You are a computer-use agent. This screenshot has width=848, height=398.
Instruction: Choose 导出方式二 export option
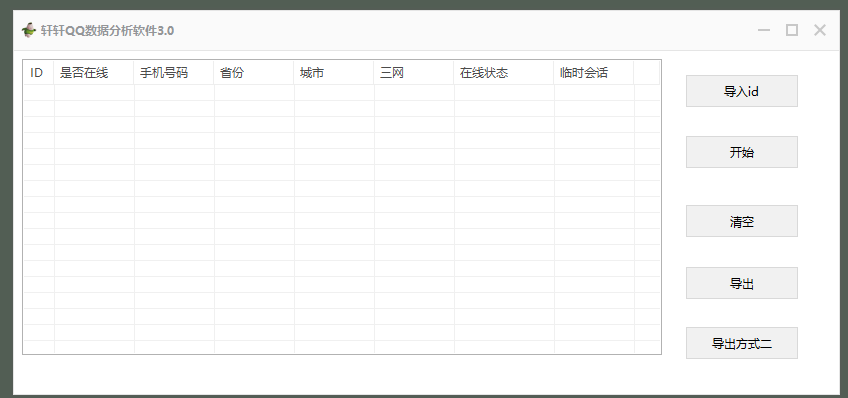point(741,343)
